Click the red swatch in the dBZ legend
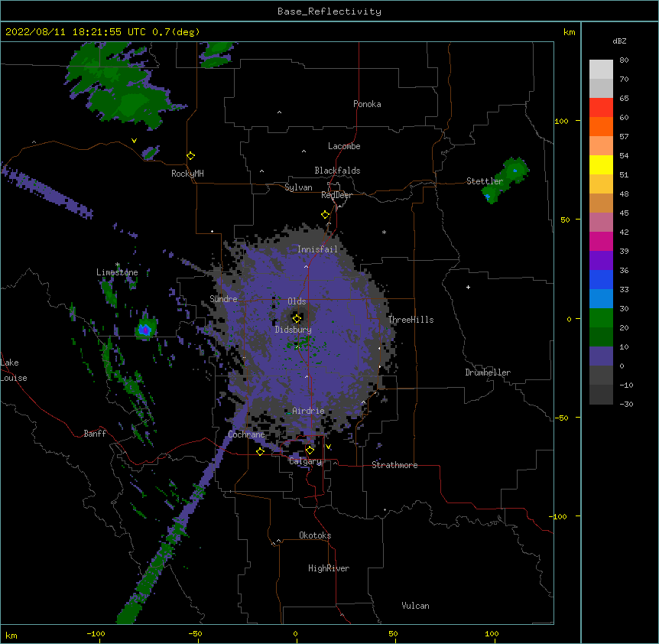 click(x=601, y=107)
